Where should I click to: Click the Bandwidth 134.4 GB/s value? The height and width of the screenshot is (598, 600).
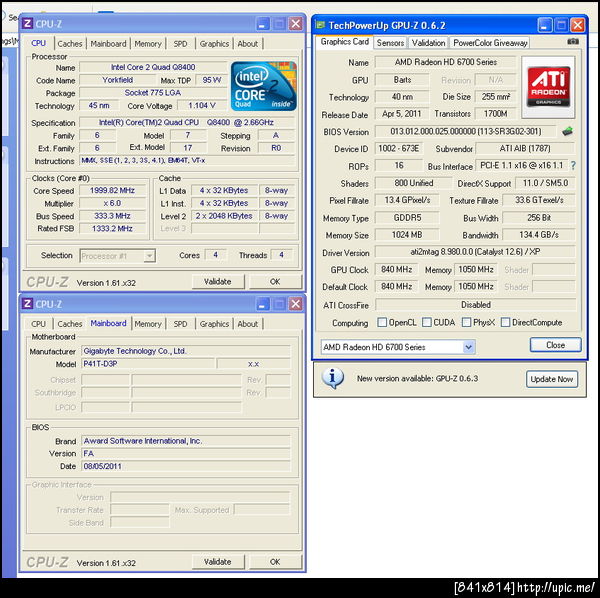pyautogui.click(x=539, y=235)
